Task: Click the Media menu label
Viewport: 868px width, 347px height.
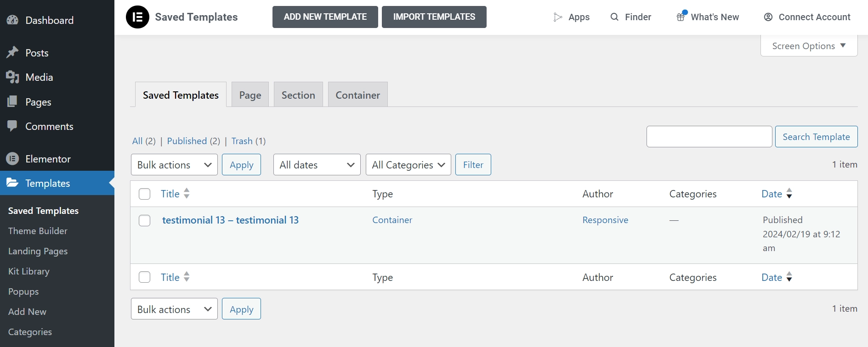Action: 39,77
